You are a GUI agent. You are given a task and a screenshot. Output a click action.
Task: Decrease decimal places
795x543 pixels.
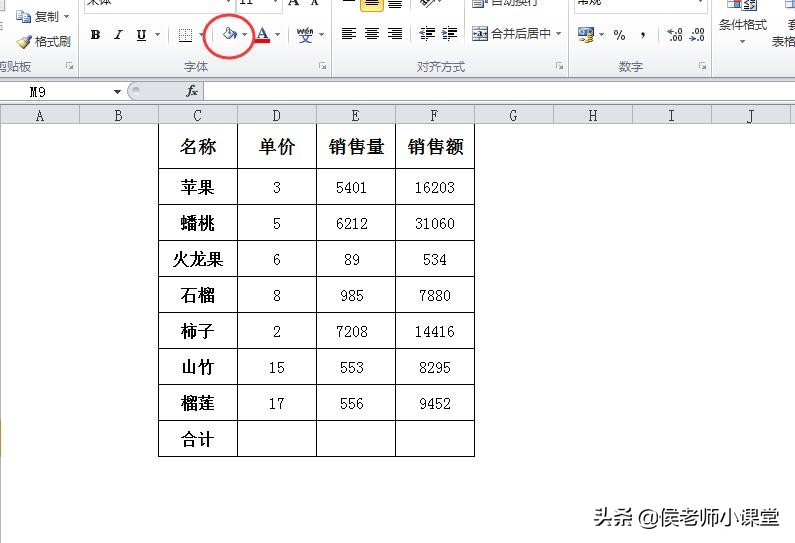698,35
